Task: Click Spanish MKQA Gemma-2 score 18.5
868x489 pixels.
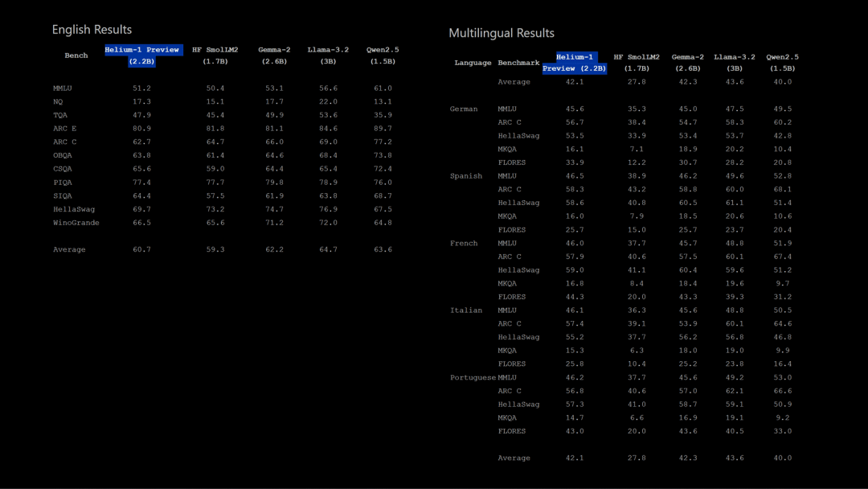Action: [x=688, y=216]
